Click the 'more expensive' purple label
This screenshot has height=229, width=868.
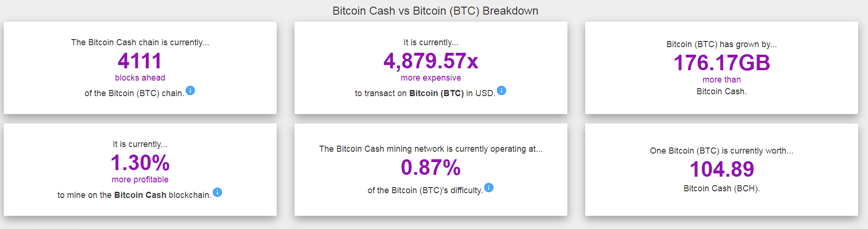(431, 78)
